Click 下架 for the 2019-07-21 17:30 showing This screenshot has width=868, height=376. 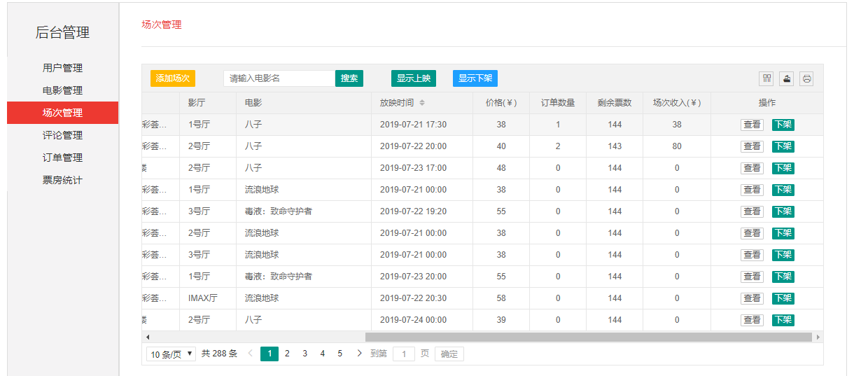point(783,125)
